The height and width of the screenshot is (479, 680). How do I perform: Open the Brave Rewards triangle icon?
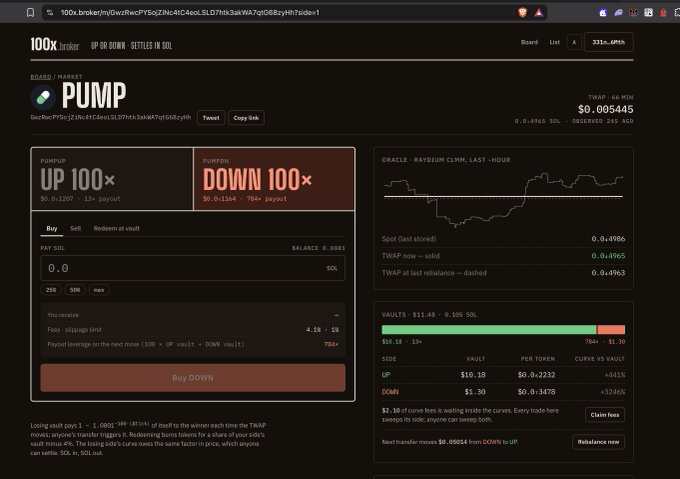[x=538, y=13]
